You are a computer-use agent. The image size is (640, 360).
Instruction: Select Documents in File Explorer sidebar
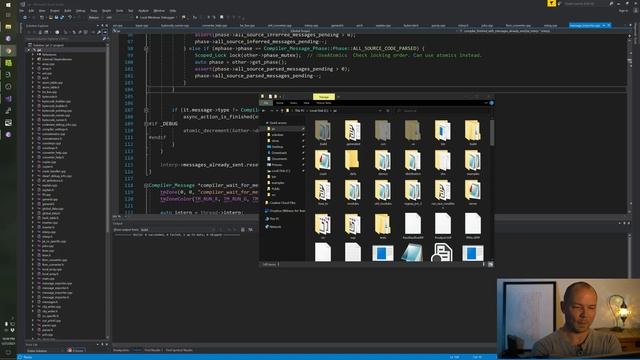pos(279,159)
